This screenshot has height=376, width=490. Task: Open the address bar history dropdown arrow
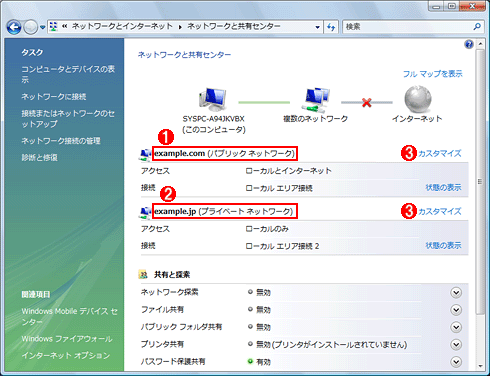(318, 27)
